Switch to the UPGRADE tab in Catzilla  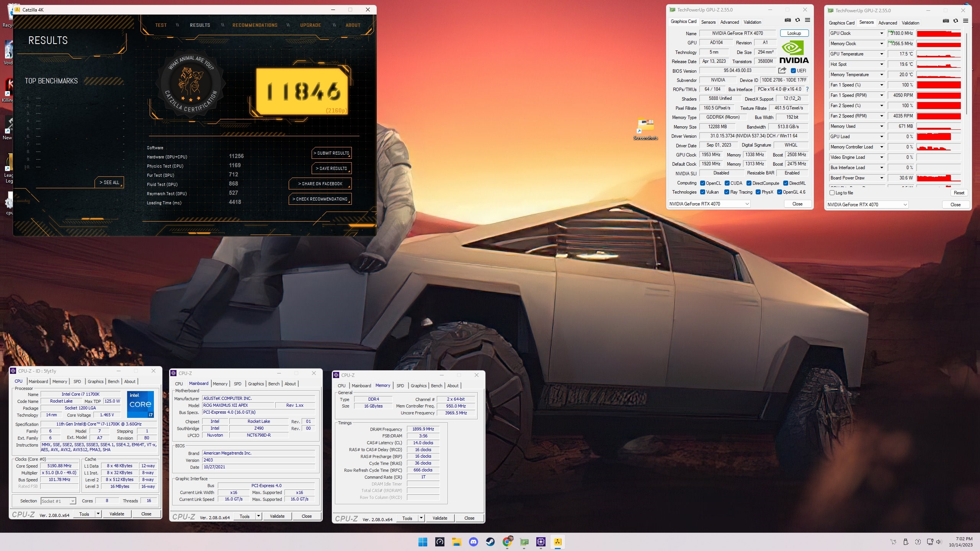(310, 25)
